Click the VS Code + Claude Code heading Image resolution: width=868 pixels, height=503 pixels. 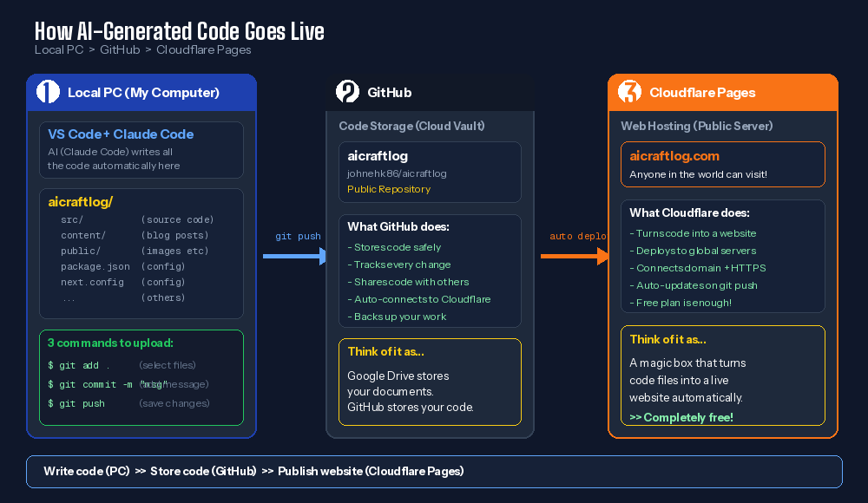click(x=121, y=134)
